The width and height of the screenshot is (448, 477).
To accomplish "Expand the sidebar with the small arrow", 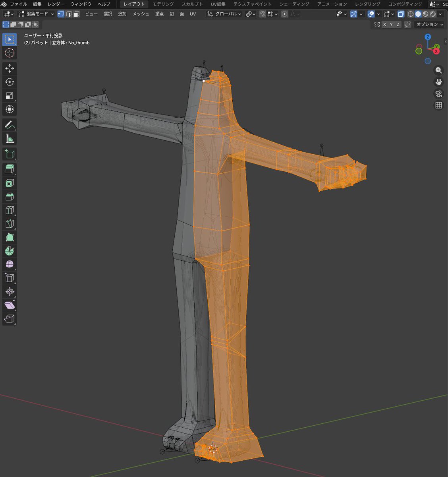I will (446, 41).
